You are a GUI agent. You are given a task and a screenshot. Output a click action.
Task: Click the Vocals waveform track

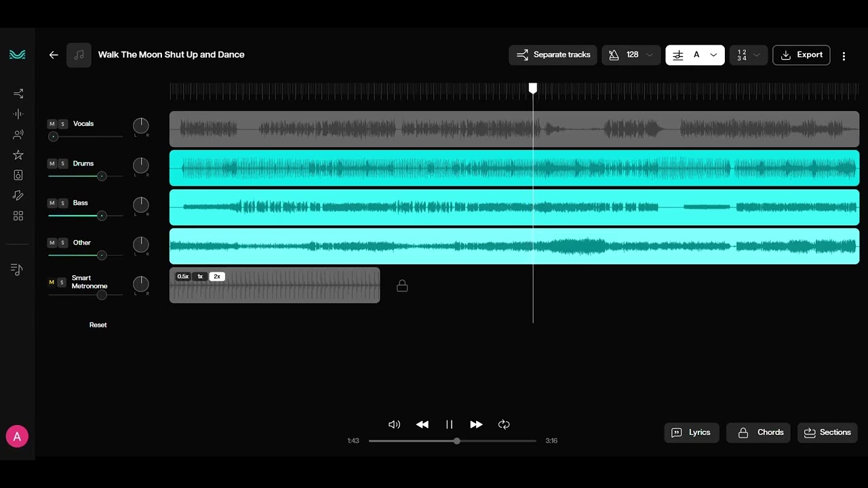(x=514, y=129)
